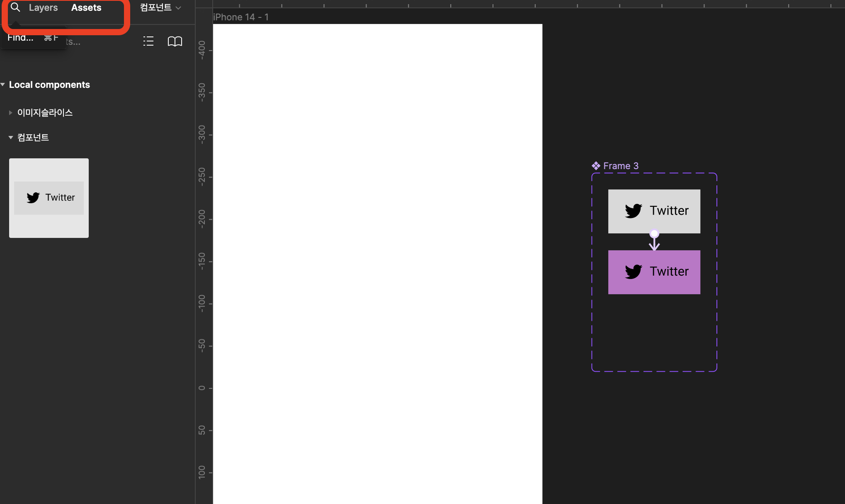Click inside the white iPhone 14 frame

coord(377,249)
